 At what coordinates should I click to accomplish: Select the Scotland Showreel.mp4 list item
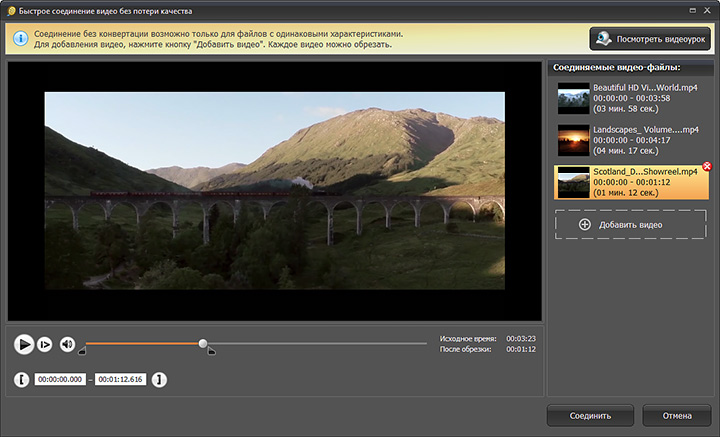(x=631, y=183)
